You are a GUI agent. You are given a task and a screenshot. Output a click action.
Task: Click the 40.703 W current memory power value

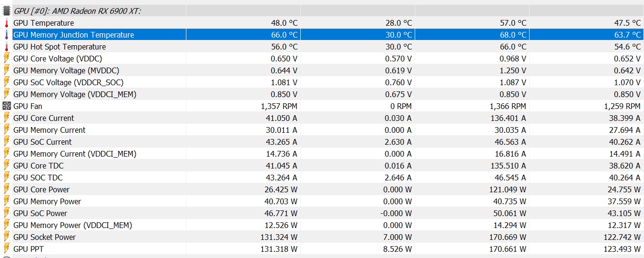click(x=281, y=201)
